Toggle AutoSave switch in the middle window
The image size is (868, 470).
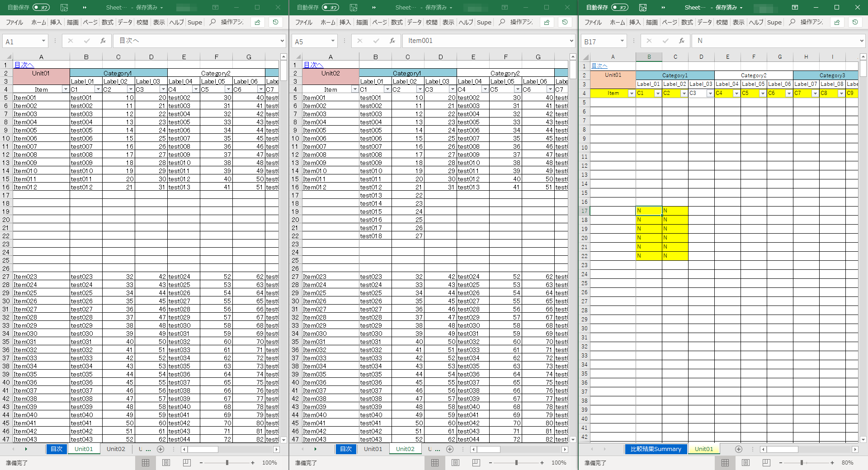tap(330, 8)
